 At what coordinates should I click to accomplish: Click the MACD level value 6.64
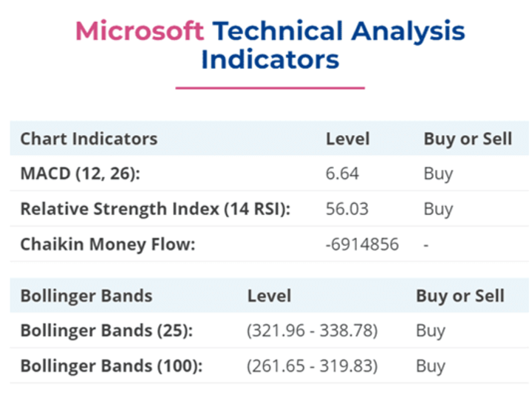coord(342,174)
